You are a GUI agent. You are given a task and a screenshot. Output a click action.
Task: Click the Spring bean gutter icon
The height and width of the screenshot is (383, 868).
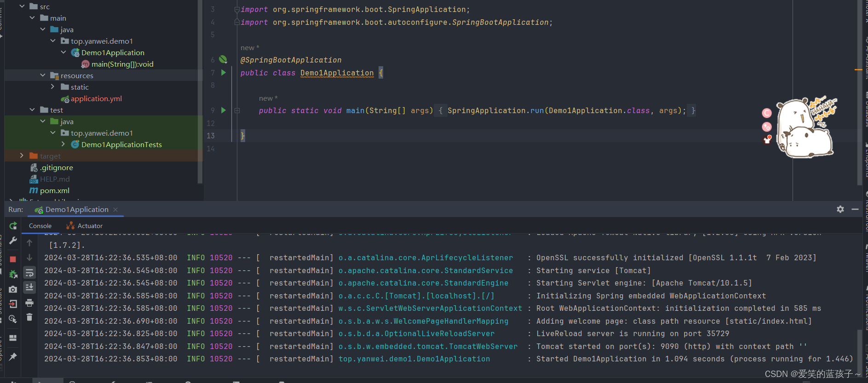[x=223, y=59]
